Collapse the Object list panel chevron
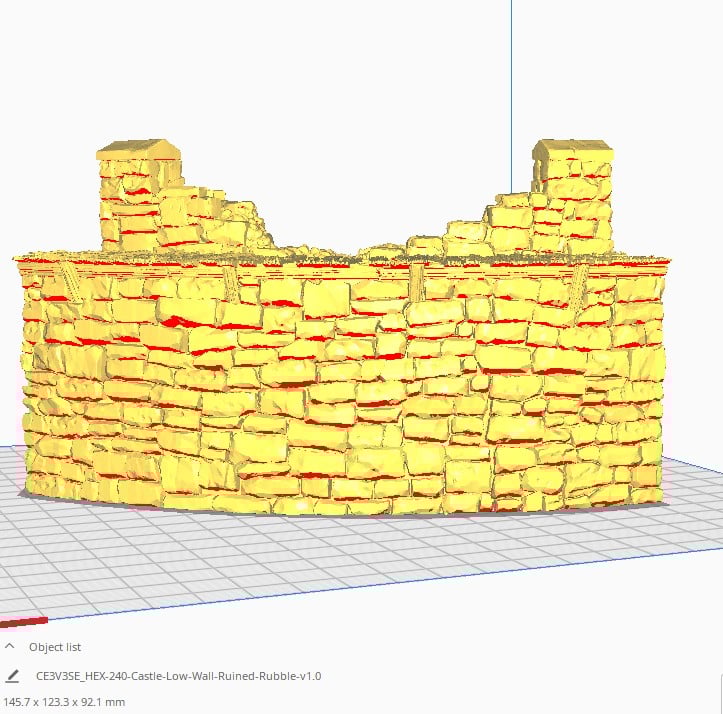723x714 pixels. click(x=10, y=646)
